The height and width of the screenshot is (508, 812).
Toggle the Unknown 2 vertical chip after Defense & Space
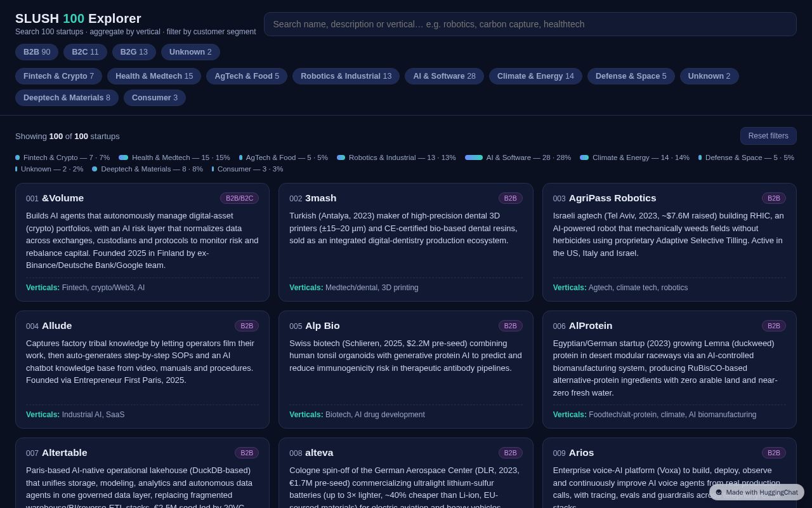(x=709, y=76)
